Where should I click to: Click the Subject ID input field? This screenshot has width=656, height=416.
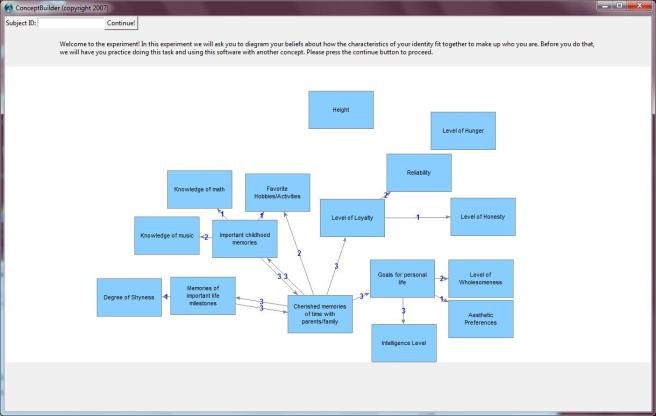coord(70,22)
